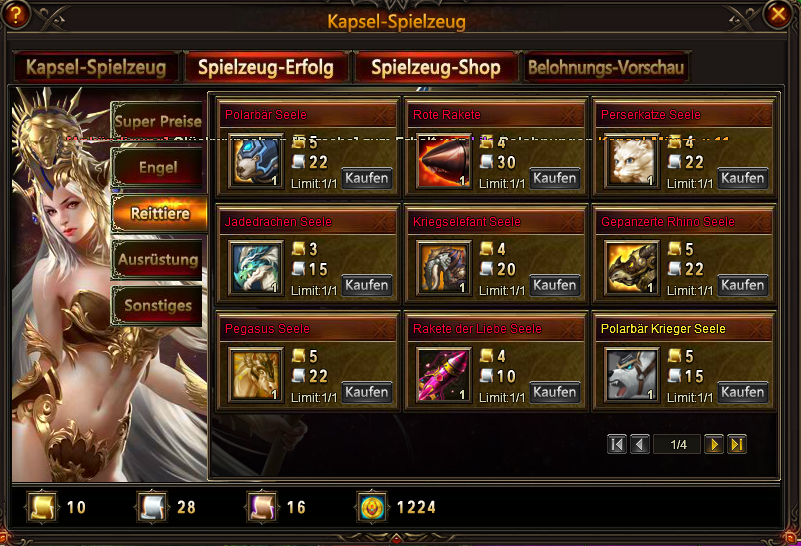Click the Perserkatze Seele cat icon
The width and height of the screenshot is (801, 546).
(632, 161)
